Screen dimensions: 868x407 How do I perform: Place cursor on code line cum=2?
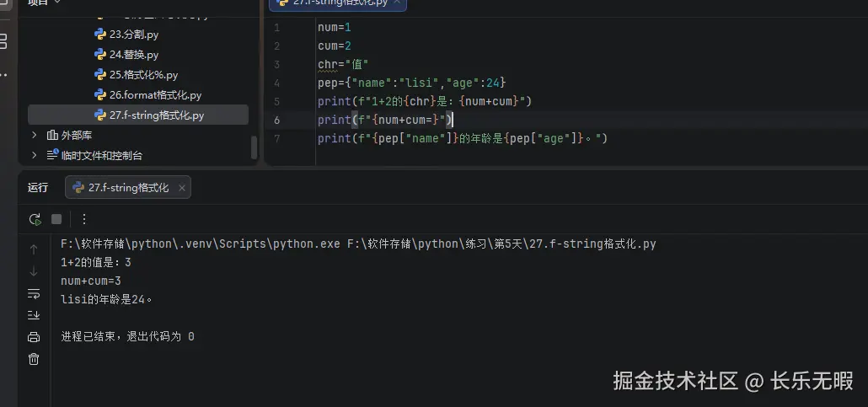pos(335,46)
